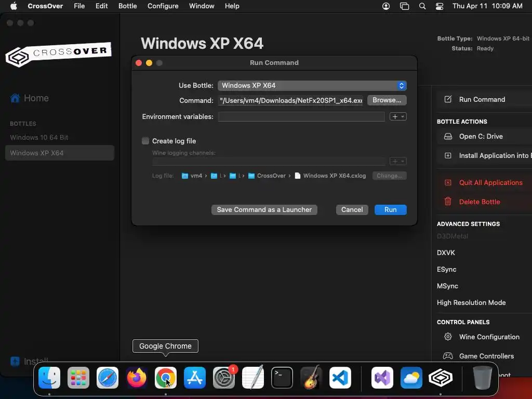Click the Windows XP X64.cxlog file name
This screenshot has height=399, width=532.
tap(335, 176)
